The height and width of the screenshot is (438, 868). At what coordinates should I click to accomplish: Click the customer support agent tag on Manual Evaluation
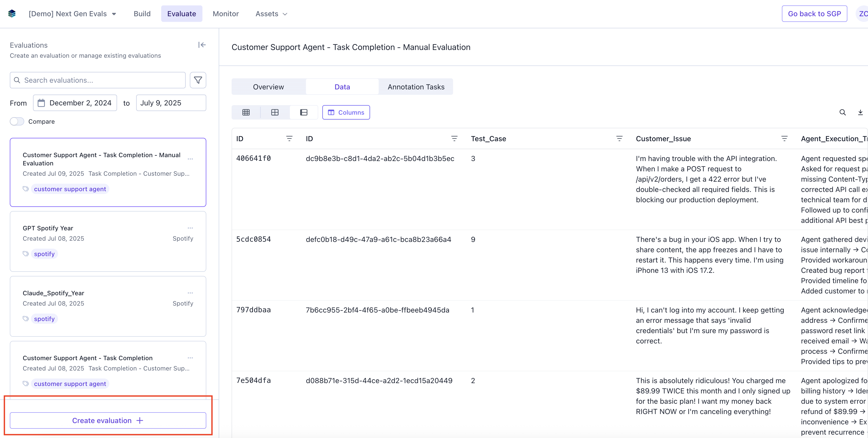(70, 189)
